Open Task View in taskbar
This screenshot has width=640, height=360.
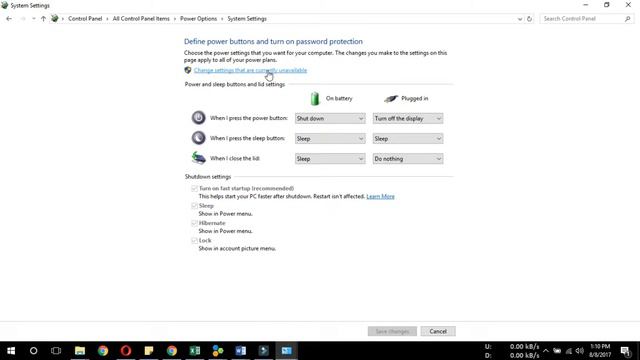point(56,351)
